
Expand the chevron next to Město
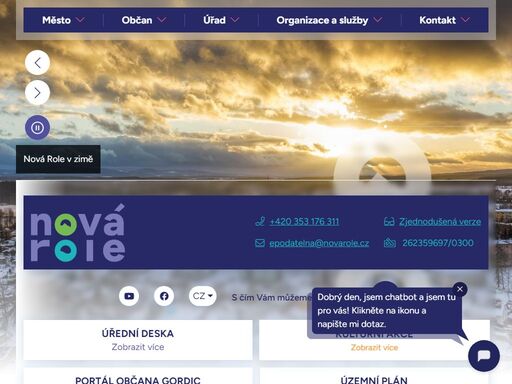pos(80,20)
